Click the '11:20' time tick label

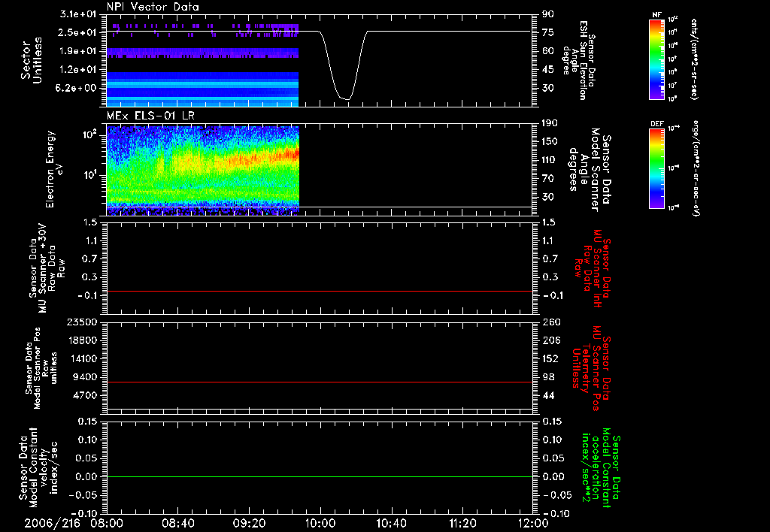click(x=462, y=524)
